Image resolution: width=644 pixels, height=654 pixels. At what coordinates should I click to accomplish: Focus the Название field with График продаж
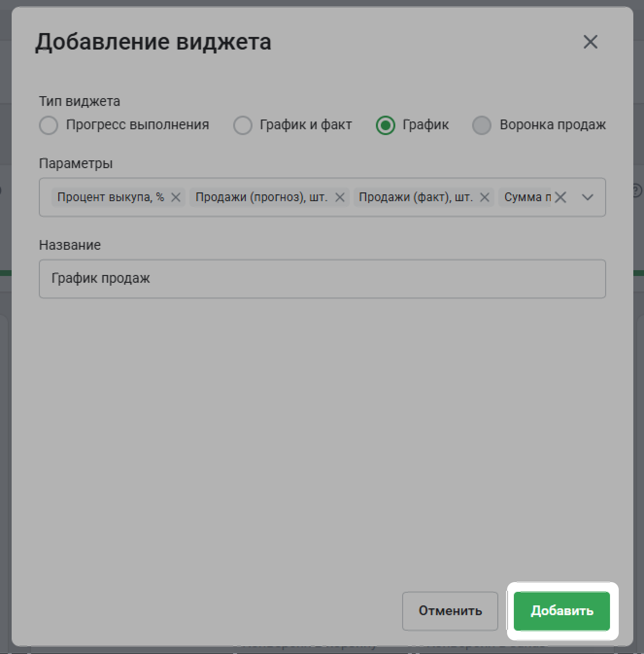(322, 279)
